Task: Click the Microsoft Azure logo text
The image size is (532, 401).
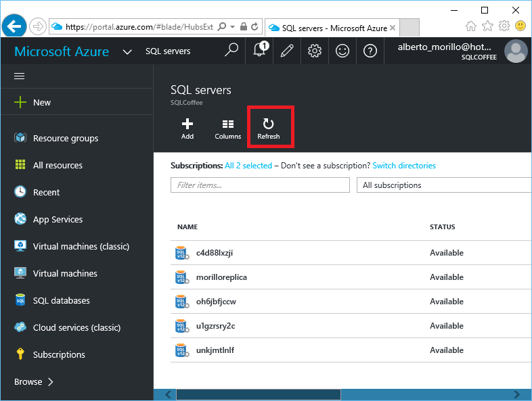Action: coord(62,51)
